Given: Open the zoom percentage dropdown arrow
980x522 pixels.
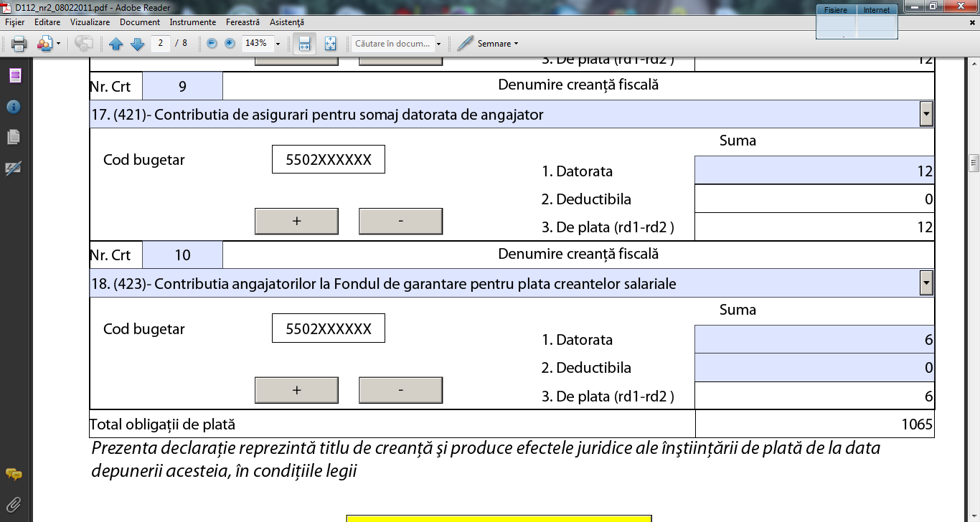Looking at the screenshot, I should tap(278, 44).
